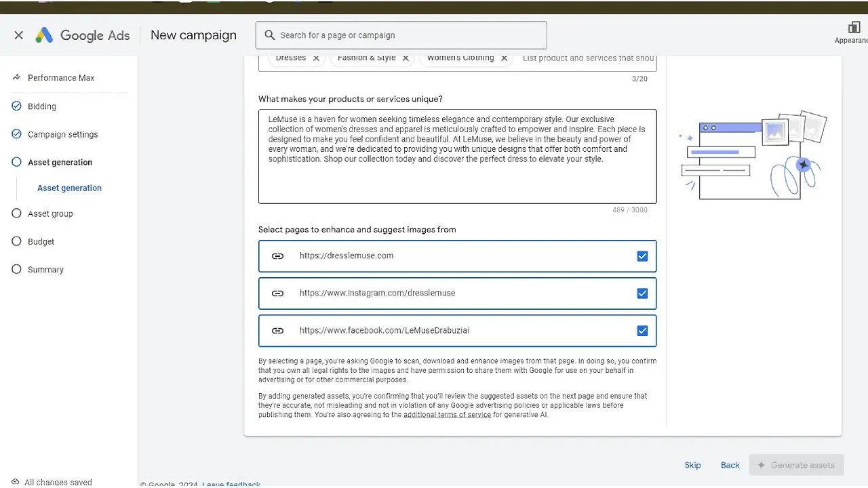Uncheck the dresslemuse.com page checkbox
This screenshot has width=868, height=488.
point(642,256)
